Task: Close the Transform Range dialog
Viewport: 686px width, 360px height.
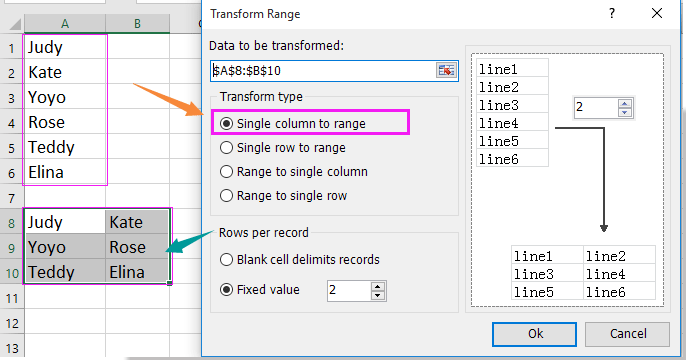Action: point(657,14)
